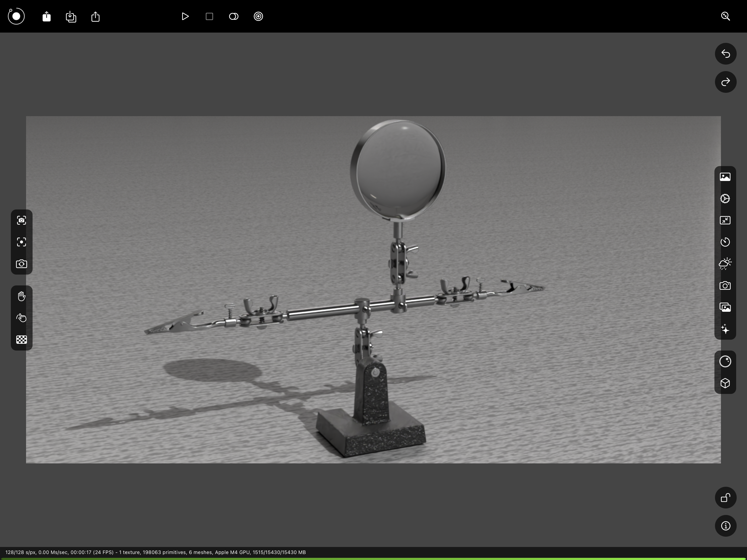The image size is (747, 560).
Task: Open the camera settings panel
Action: pos(725,286)
